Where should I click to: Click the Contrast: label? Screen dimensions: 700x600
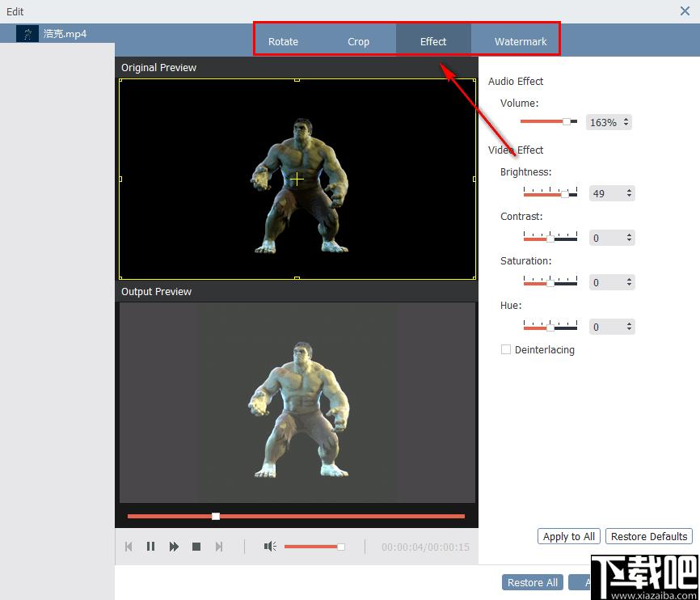tap(521, 216)
